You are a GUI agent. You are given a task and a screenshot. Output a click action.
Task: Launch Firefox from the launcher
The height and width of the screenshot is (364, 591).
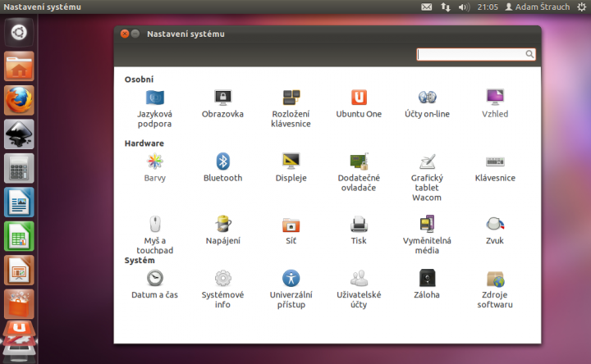(19, 101)
